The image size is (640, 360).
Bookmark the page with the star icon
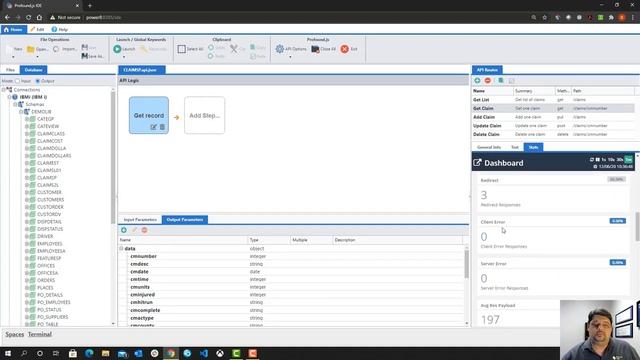(x=544, y=18)
